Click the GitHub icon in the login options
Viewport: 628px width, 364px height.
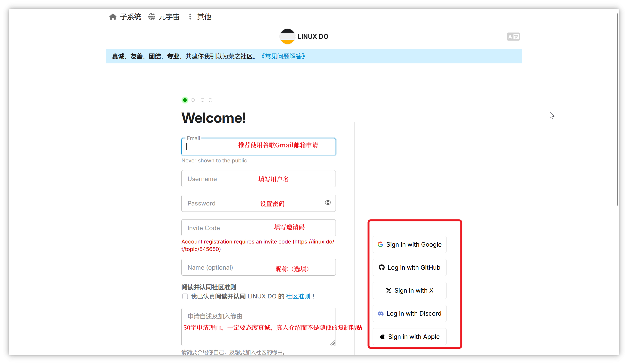(x=382, y=267)
